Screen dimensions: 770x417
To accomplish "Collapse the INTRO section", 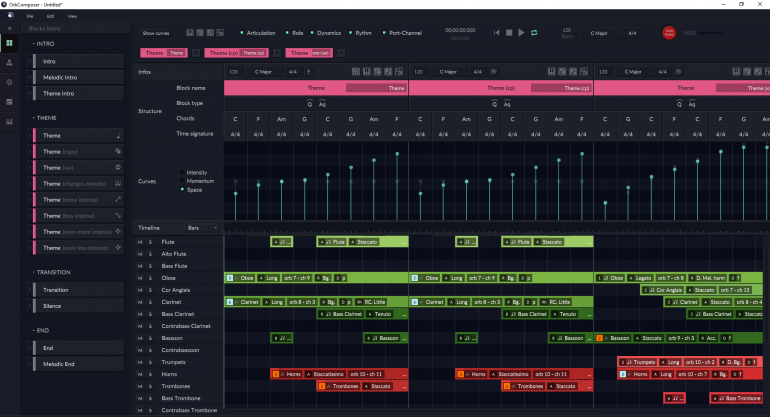I will pyautogui.click(x=33, y=44).
